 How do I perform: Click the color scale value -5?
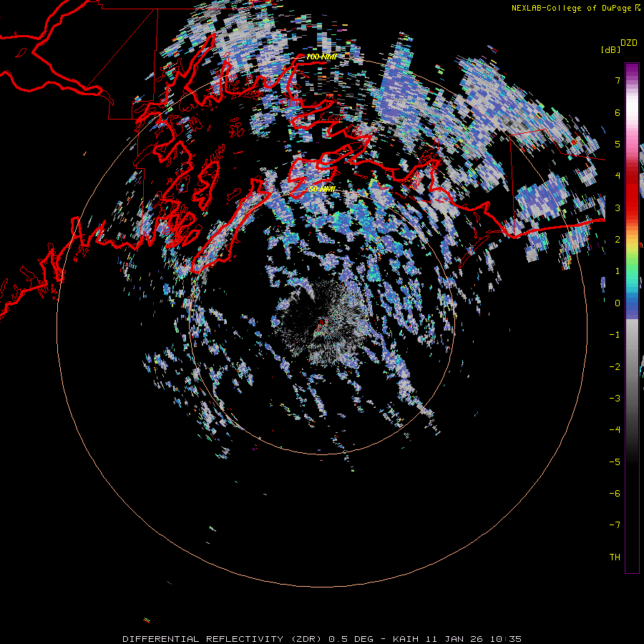click(615, 462)
